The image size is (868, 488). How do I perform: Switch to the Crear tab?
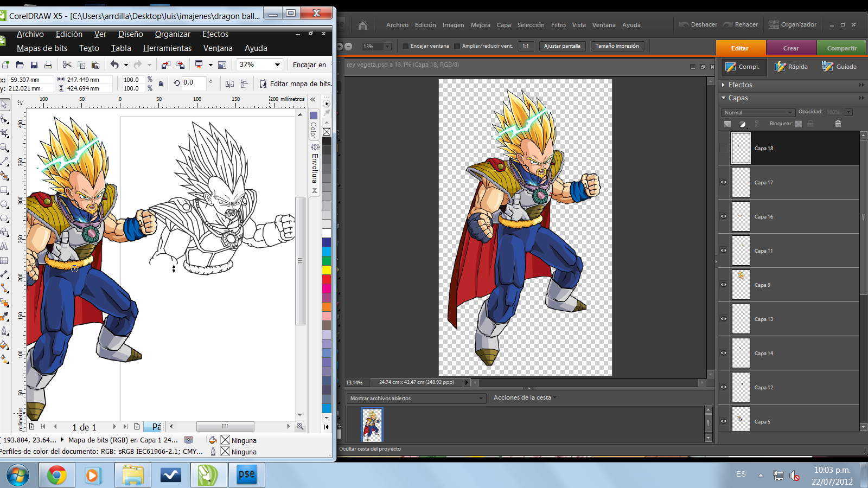coord(791,48)
